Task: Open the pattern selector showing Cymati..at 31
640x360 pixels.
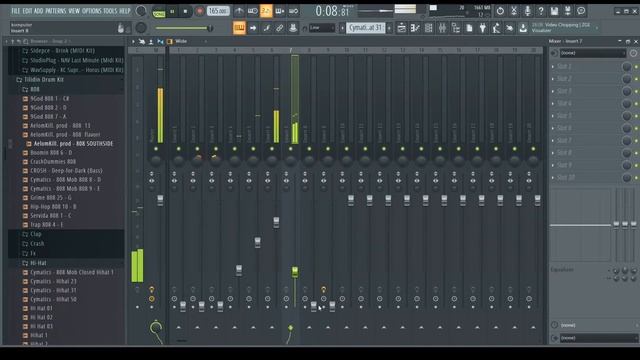Action: (366, 28)
